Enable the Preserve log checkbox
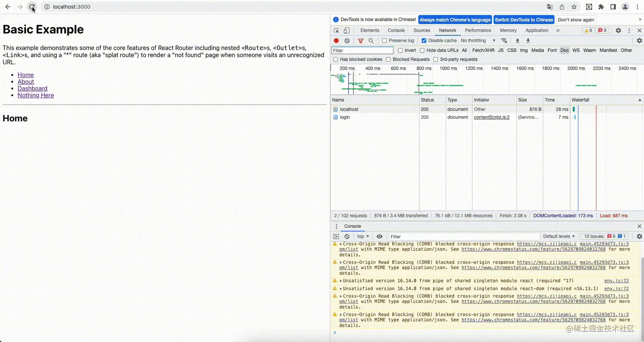Viewport: 644px width, 342px height. [x=385, y=40]
